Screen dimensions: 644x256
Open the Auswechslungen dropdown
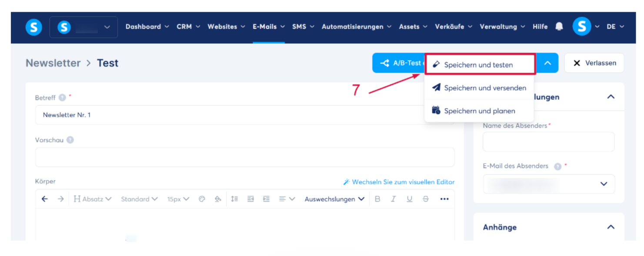point(334,199)
